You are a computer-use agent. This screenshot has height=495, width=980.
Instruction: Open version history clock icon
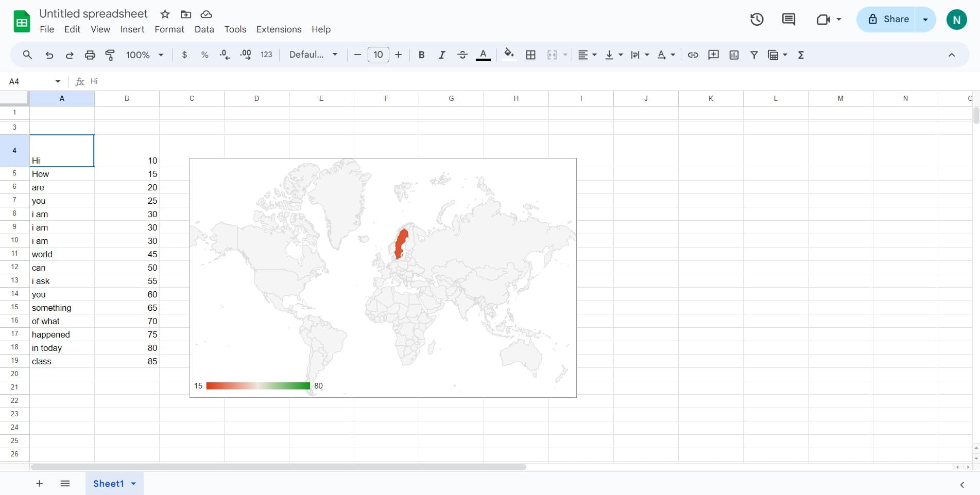[757, 20]
